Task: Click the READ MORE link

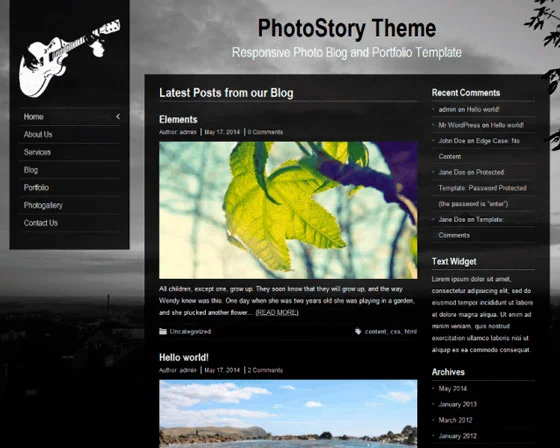Action: [x=277, y=313]
